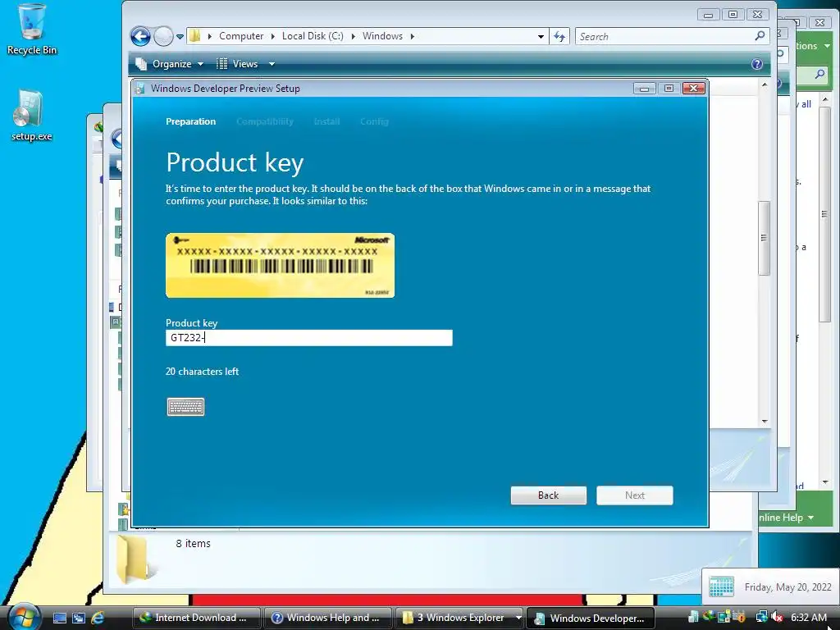Image resolution: width=840 pixels, height=630 pixels.
Task: Click the calendar icon in date tooltip
Action: 721,587
